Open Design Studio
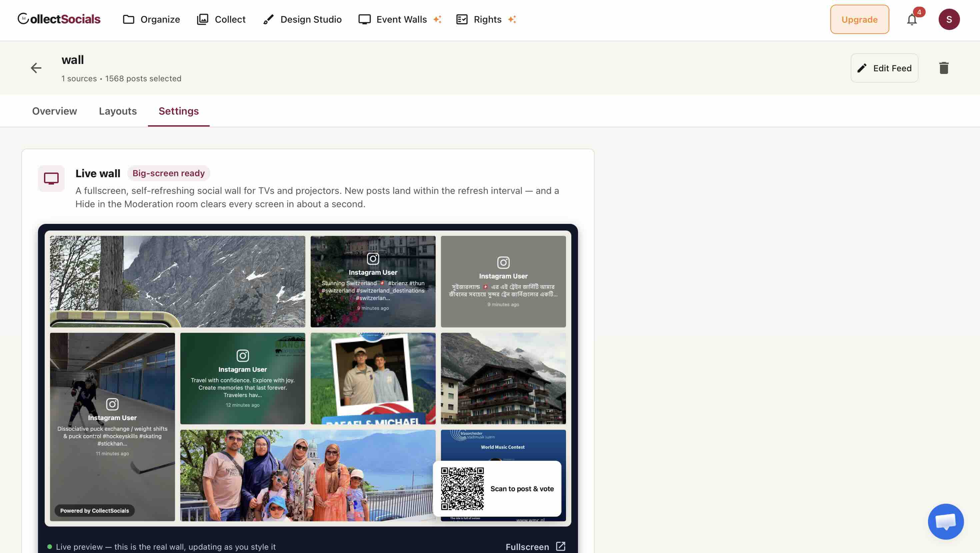 point(302,19)
